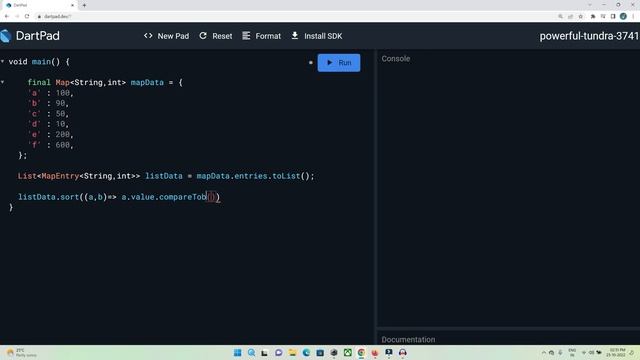Screen dimensions: 640x360
Task: Open Microsoft Edge from taskbar
Action: pos(306,352)
